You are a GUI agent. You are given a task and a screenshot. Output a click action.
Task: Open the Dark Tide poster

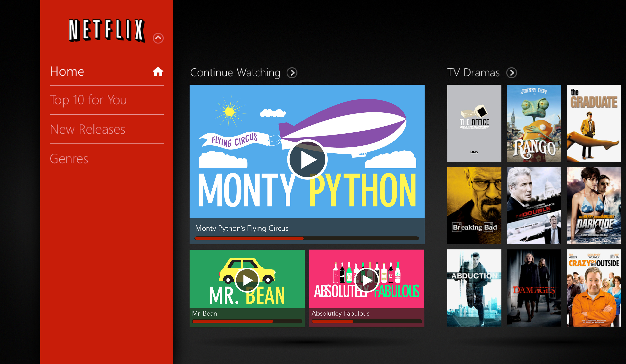tap(594, 205)
